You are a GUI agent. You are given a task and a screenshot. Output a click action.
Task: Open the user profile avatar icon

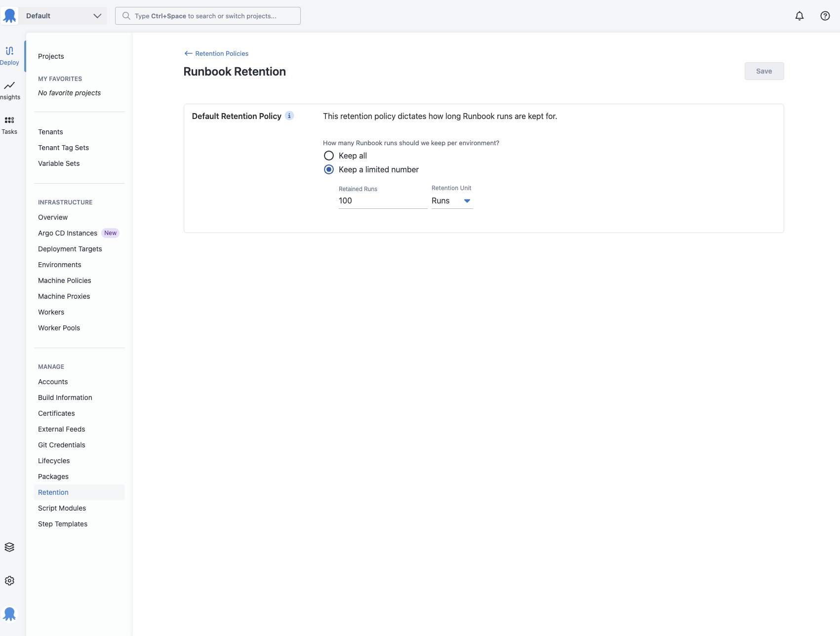pyautogui.click(x=9, y=614)
